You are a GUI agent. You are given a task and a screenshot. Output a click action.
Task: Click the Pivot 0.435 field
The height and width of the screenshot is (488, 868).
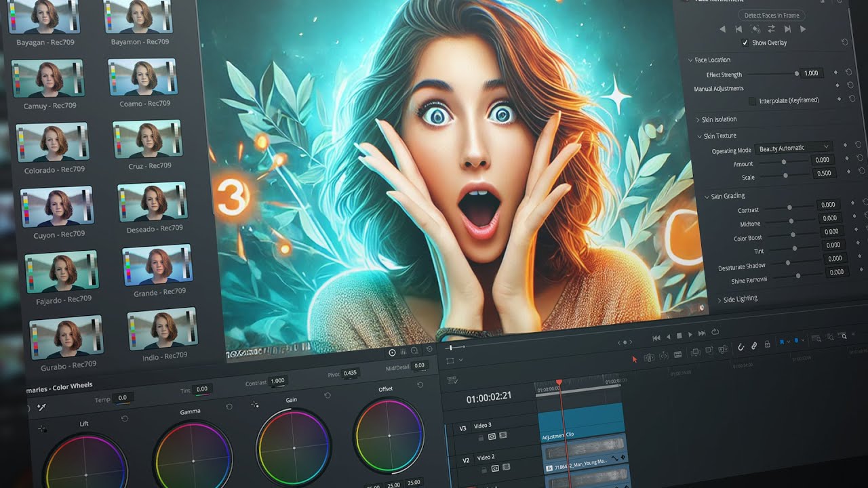[350, 373]
